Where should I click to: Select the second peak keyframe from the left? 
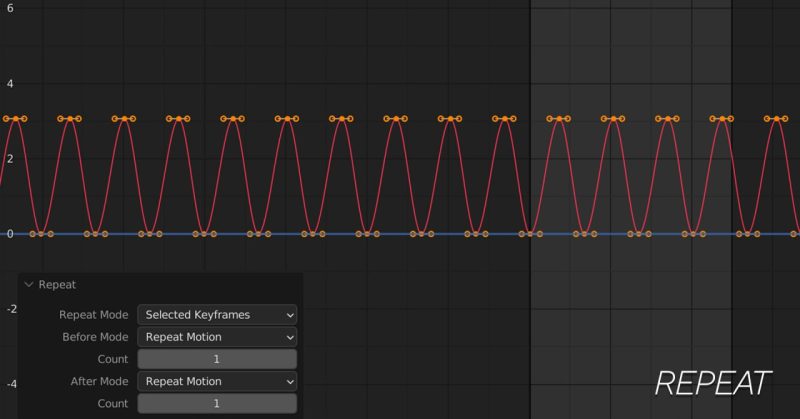pyautogui.click(x=69, y=119)
